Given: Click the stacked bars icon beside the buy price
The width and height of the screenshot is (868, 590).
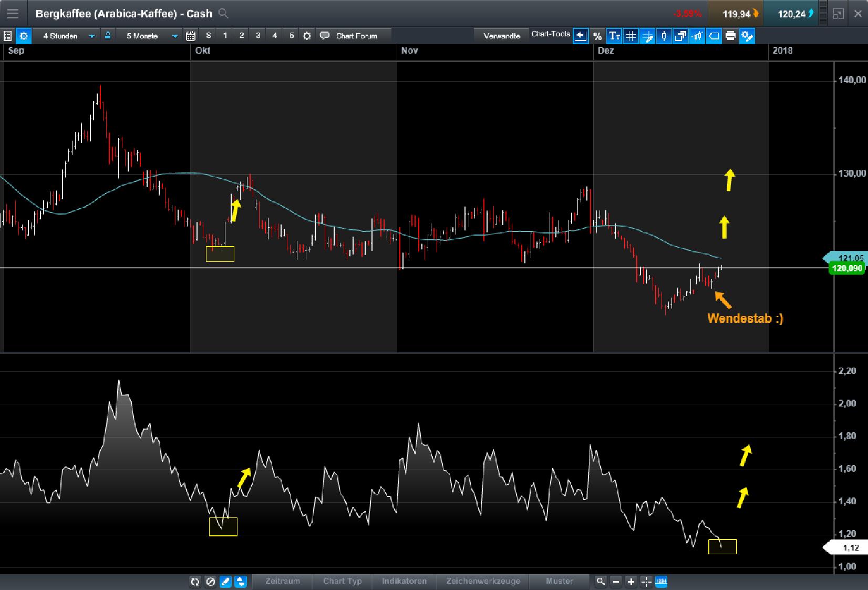Looking at the screenshot, I should pos(823,14).
